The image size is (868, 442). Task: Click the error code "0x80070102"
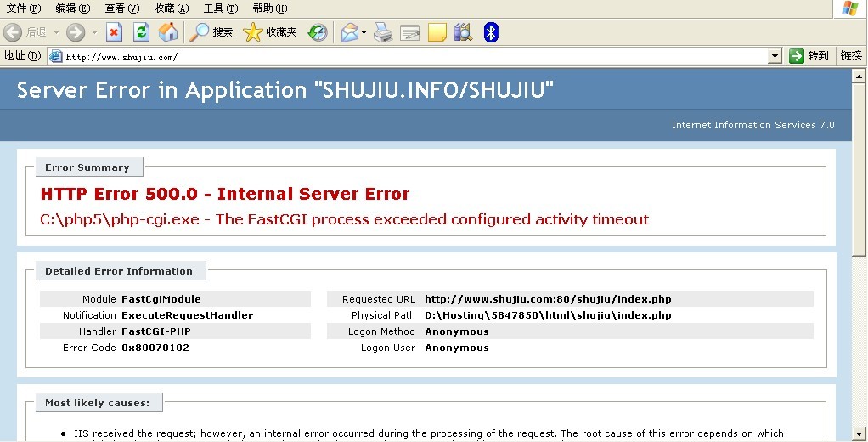click(x=155, y=348)
